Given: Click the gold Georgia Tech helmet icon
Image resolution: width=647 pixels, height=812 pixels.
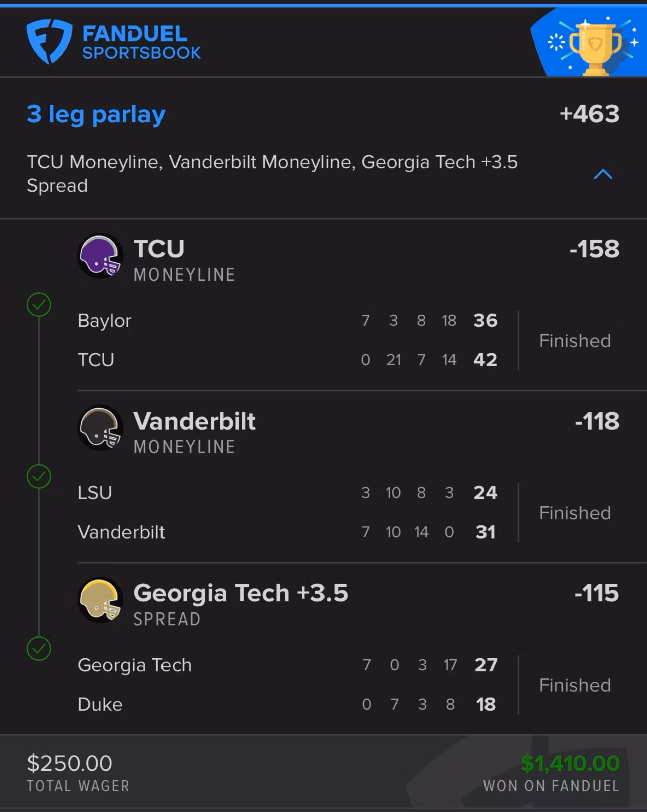Looking at the screenshot, I should [100, 600].
